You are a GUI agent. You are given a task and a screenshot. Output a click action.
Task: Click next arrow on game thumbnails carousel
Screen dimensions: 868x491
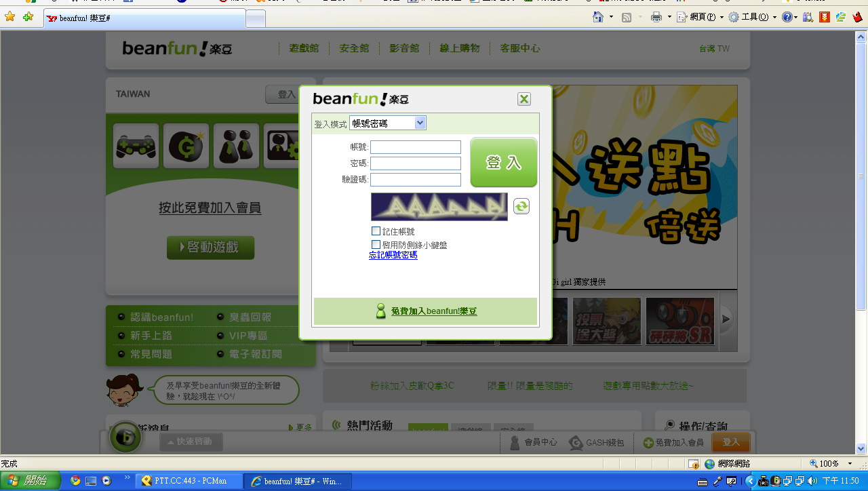pyautogui.click(x=726, y=319)
